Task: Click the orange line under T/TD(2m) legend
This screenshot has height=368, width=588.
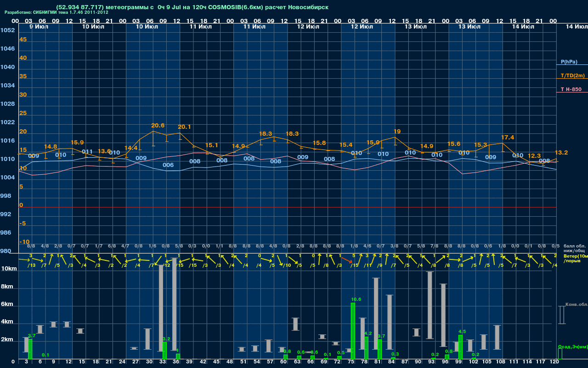Action: tap(572, 79)
